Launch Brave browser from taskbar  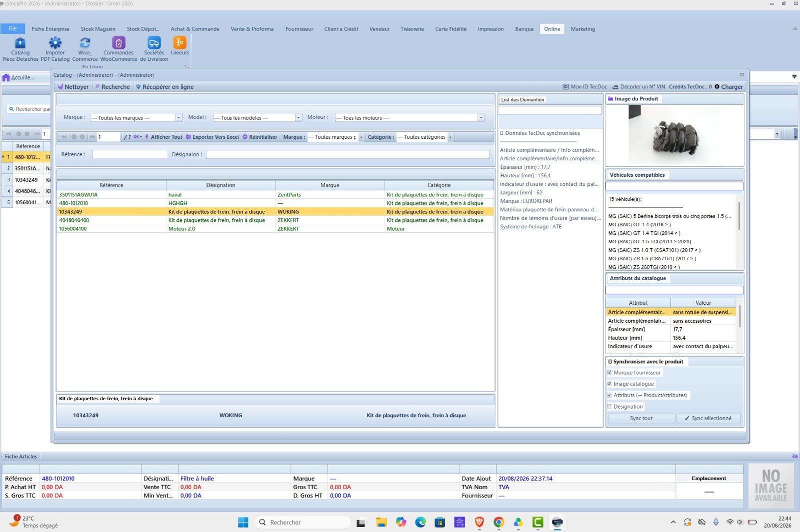pos(479,522)
